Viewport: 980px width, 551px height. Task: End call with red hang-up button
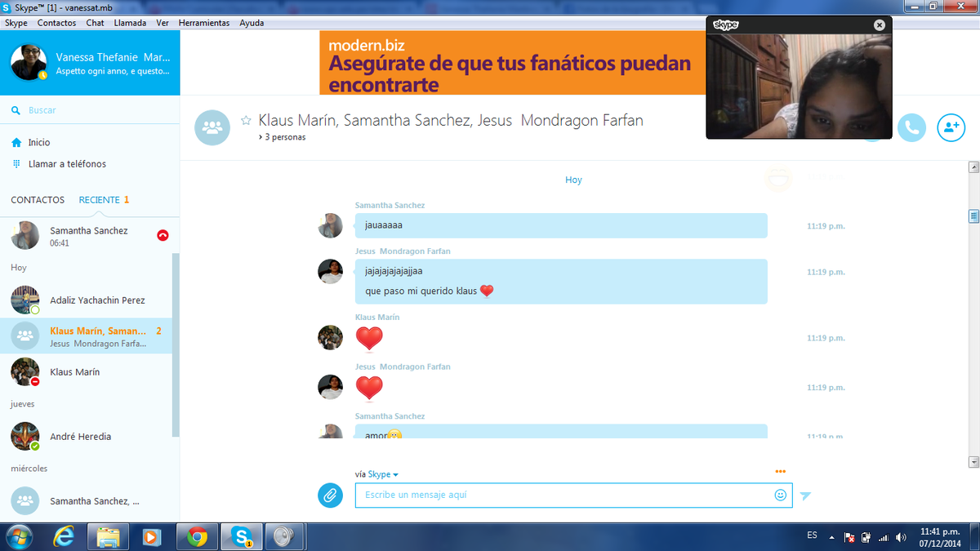pos(163,235)
